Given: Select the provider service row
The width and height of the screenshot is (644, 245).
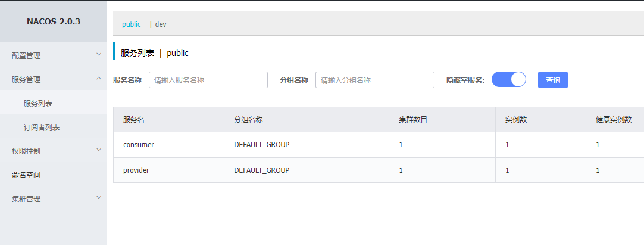Looking at the screenshot, I should point(136,170).
